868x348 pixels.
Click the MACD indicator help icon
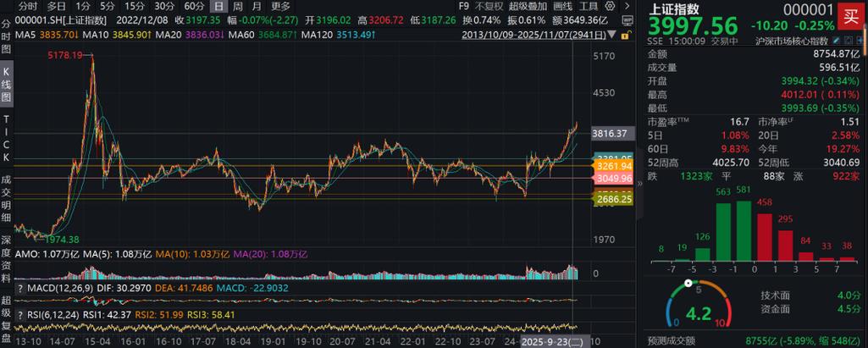tap(20, 289)
